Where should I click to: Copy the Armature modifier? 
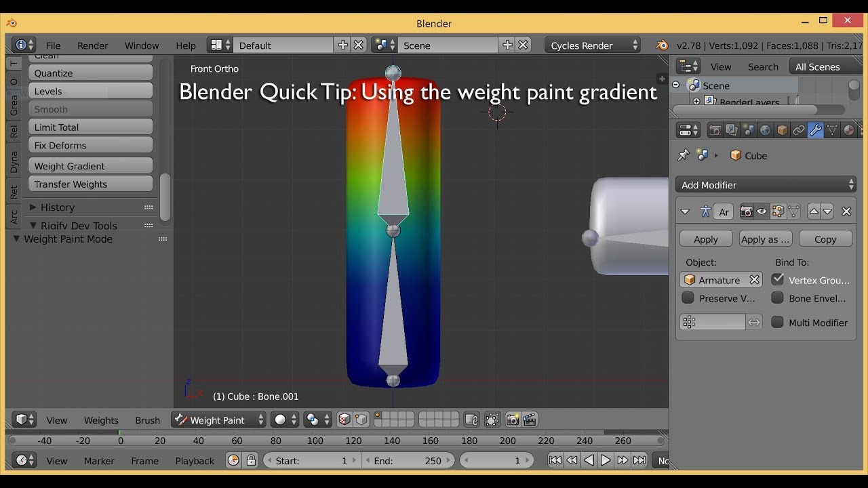(x=825, y=239)
